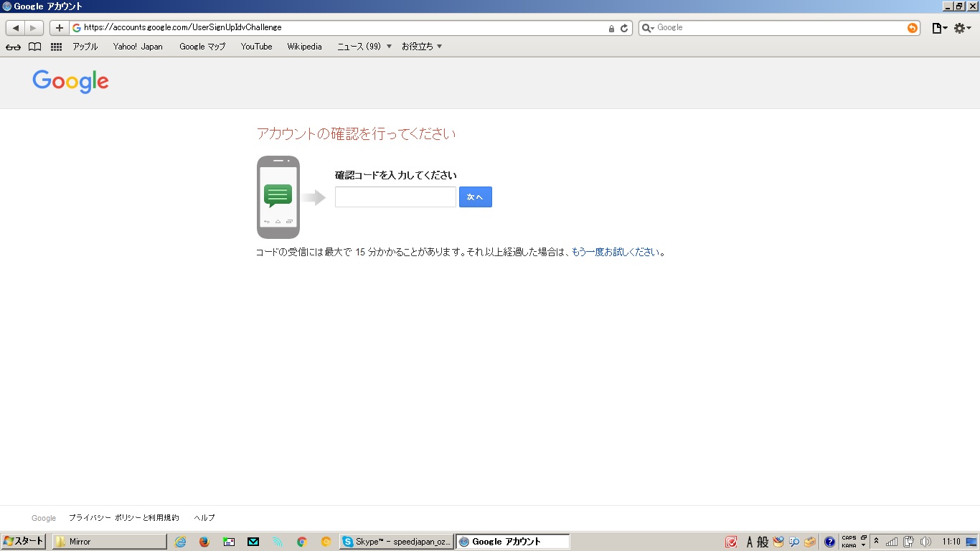Click the red checkmark language bar icon

point(731,542)
